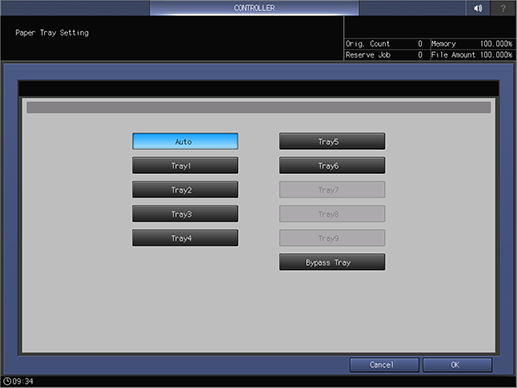Click the Memory 100.000% readout
The width and height of the screenshot is (517, 388).
point(472,44)
